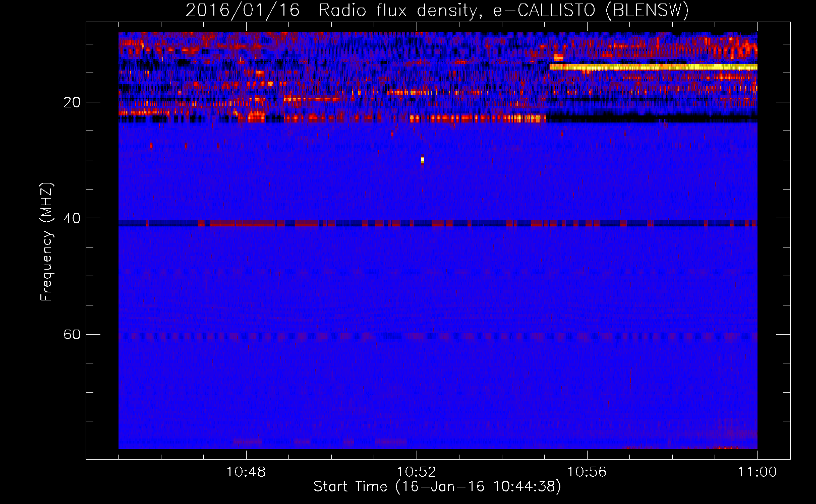Click the small white burst spot near 30 MHz
The width and height of the screenshot is (816, 504).
[423, 160]
